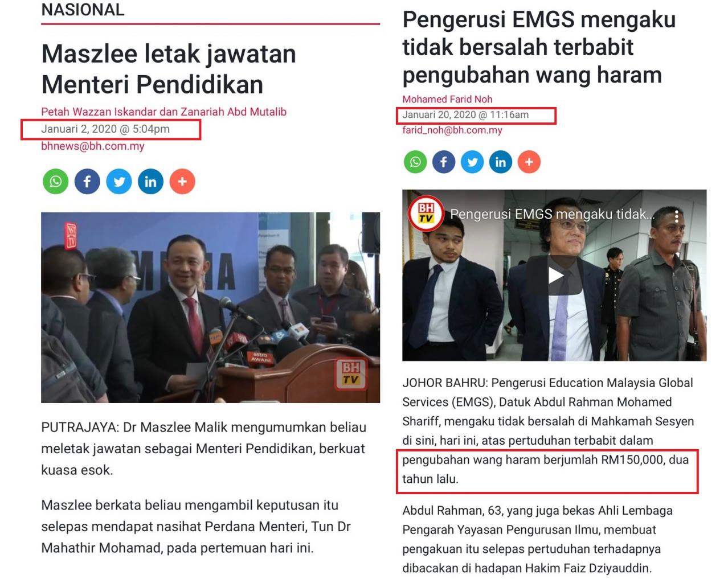Open more share options for EMGS article
The height and width of the screenshot is (583, 728).
point(529,162)
